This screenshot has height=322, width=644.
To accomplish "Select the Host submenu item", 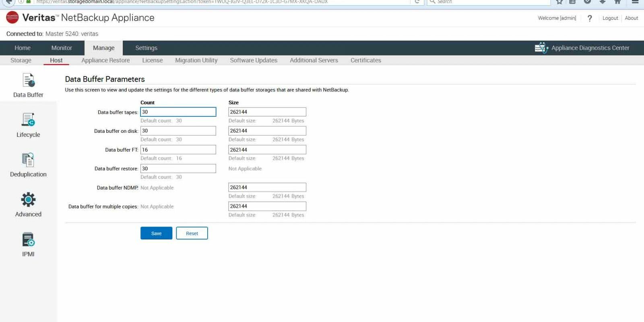I will 56,60.
